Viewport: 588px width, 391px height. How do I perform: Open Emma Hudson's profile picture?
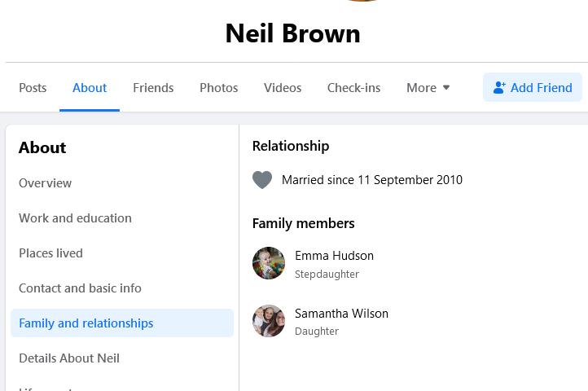point(268,263)
